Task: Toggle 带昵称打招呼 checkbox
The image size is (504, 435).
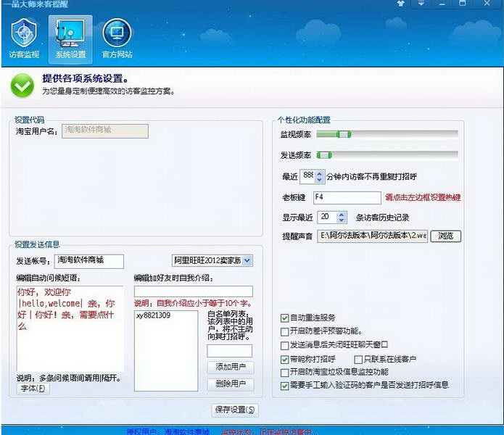Action: click(x=284, y=360)
